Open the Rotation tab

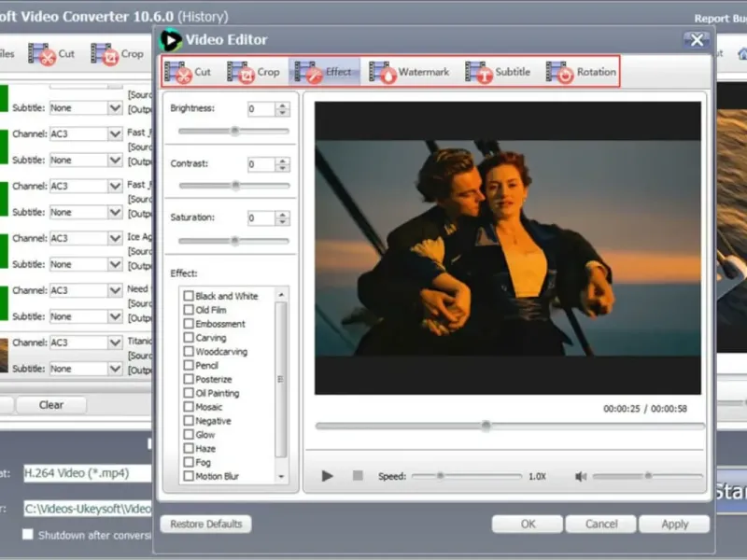[581, 72]
